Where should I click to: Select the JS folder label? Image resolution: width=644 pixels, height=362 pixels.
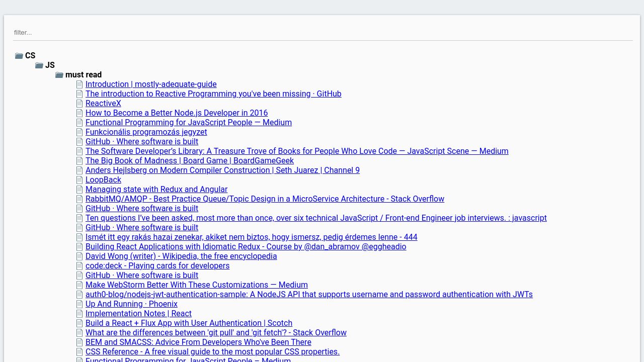50,65
